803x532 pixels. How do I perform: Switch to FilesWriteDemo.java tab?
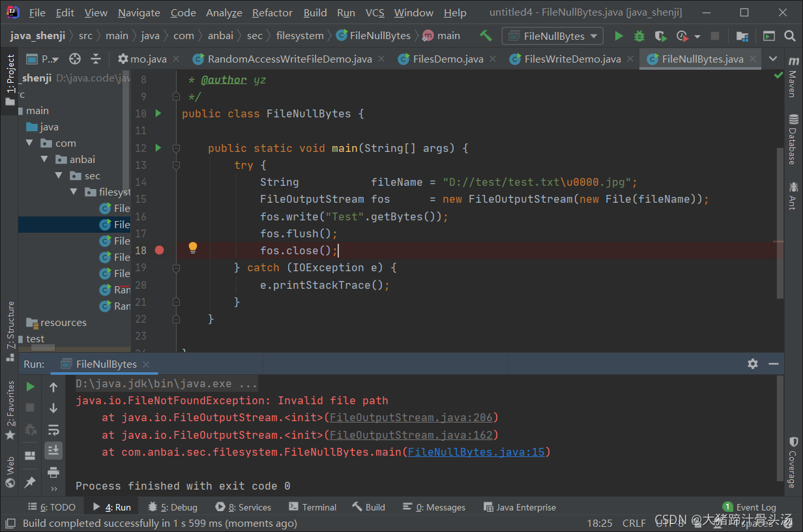(x=572, y=59)
